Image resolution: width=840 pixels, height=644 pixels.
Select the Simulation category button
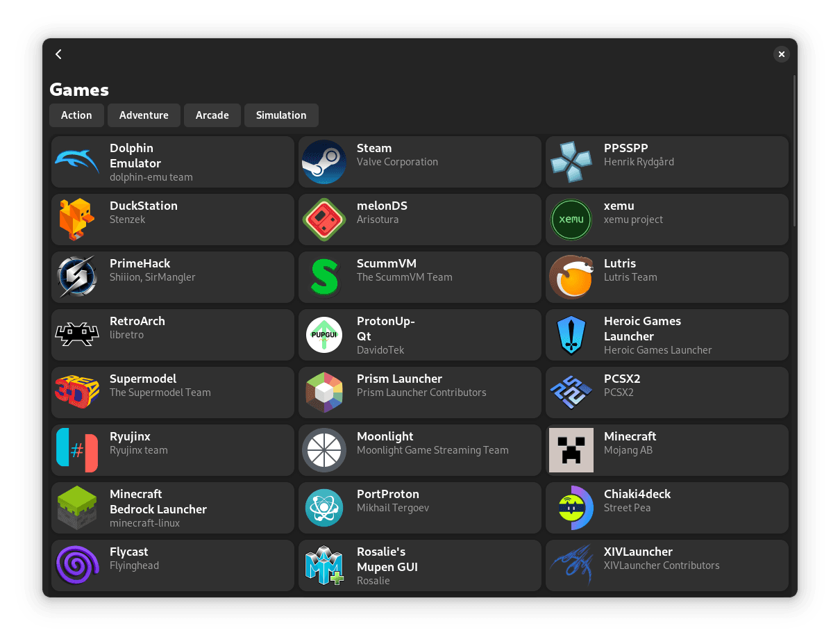(x=281, y=115)
